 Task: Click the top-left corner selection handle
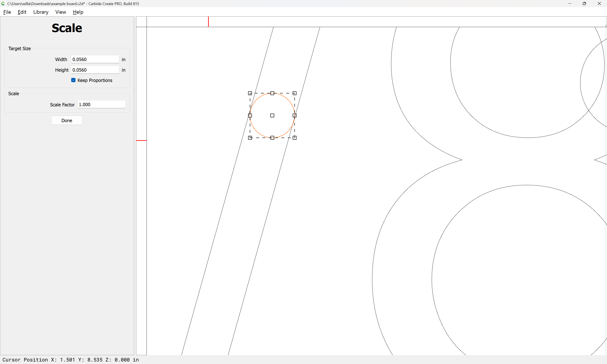(250, 93)
